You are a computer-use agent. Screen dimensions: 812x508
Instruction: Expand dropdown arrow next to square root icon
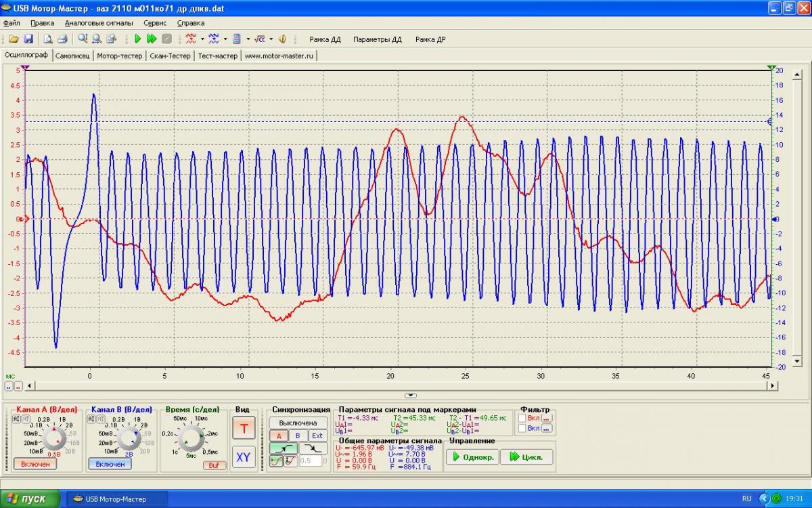pyautogui.click(x=271, y=39)
